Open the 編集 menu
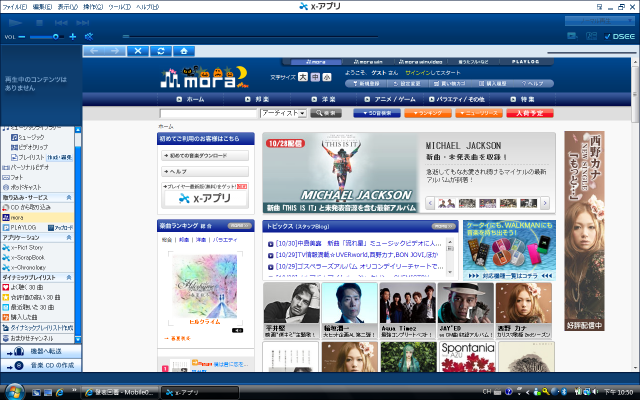640x400 pixels. pos(42,7)
